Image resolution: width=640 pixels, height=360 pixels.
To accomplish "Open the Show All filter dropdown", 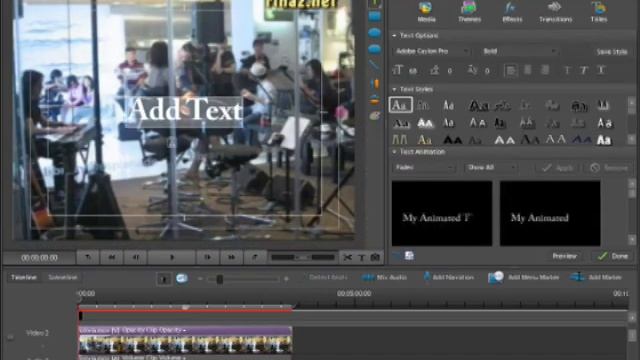I will pos(491,167).
